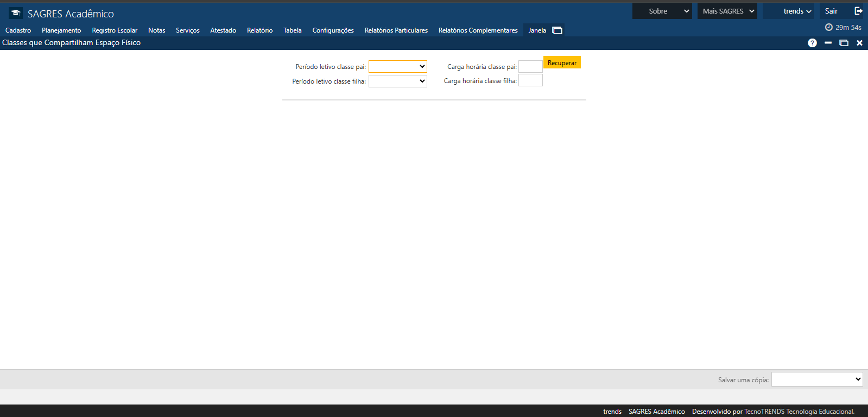Click the SAGRES graduation cap logo
The height and width of the screenshot is (417, 868).
[16, 13]
